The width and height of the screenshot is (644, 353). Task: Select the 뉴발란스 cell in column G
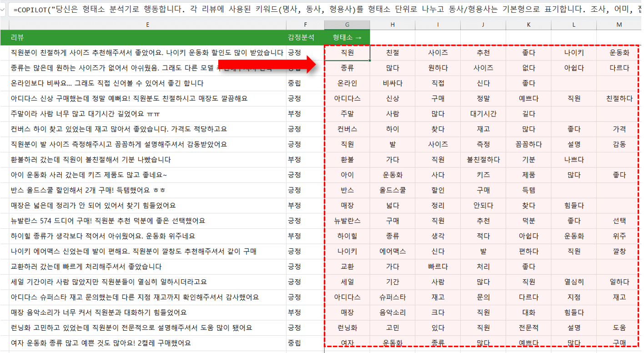pos(347,221)
